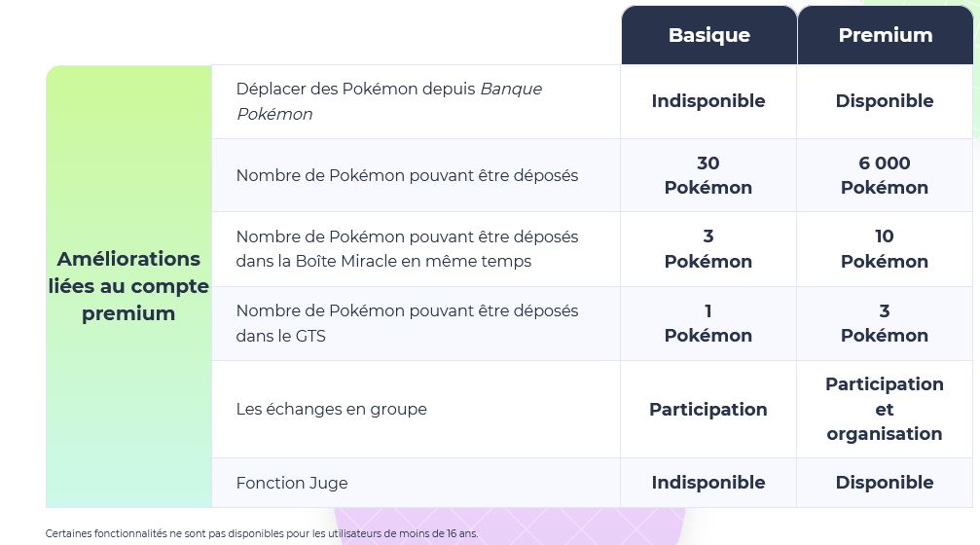Click Premium "3 Pokémon" in the GTS row
Screen dimensions: 980x545
click(x=885, y=323)
